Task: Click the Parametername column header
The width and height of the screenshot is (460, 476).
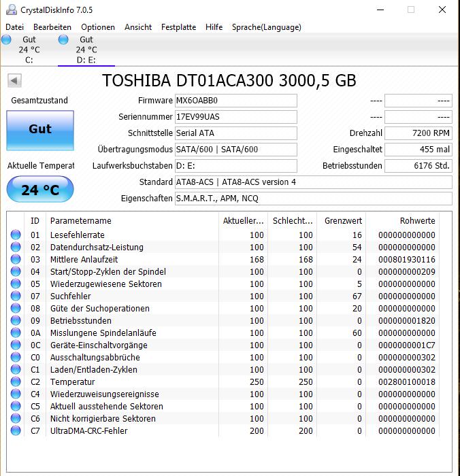Action: point(132,221)
